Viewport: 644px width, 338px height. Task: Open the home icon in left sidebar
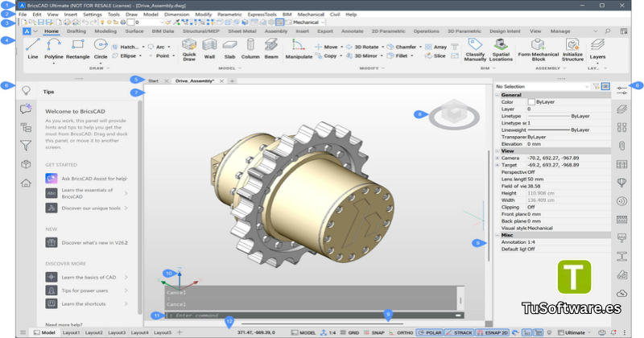point(26,183)
